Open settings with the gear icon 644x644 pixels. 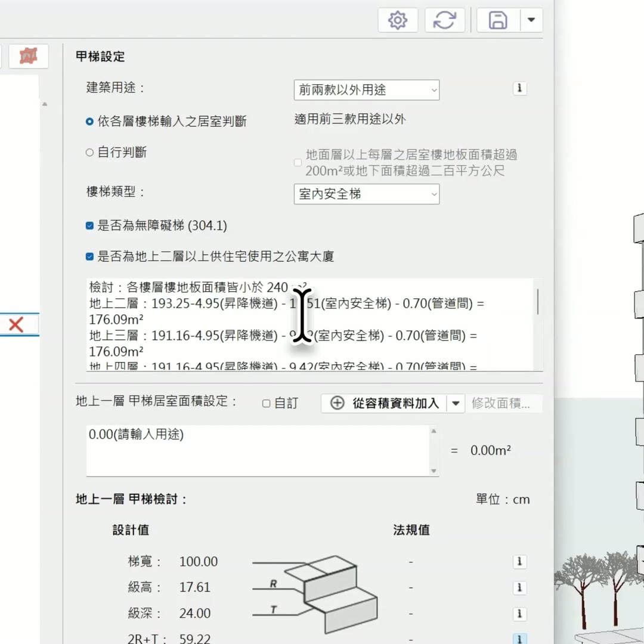click(398, 20)
